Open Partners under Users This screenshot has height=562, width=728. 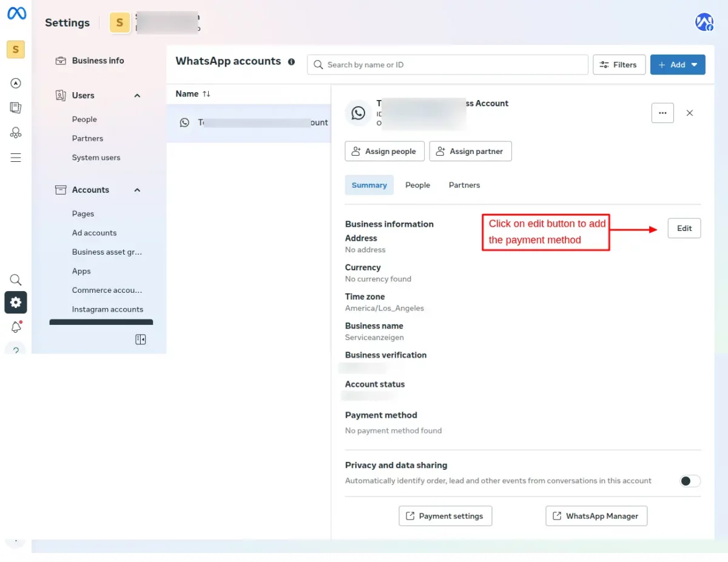coord(87,138)
